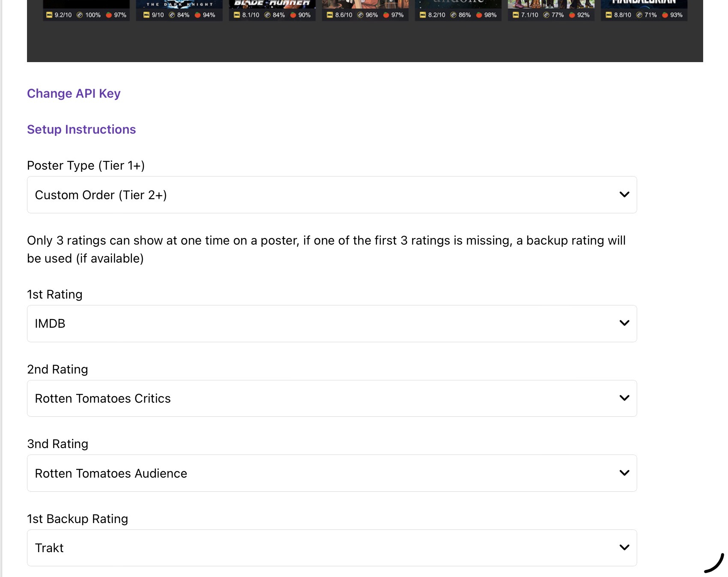The width and height of the screenshot is (728, 577).
Task: Select the Blade Runner poster thumbnail
Action: click(272, 4)
